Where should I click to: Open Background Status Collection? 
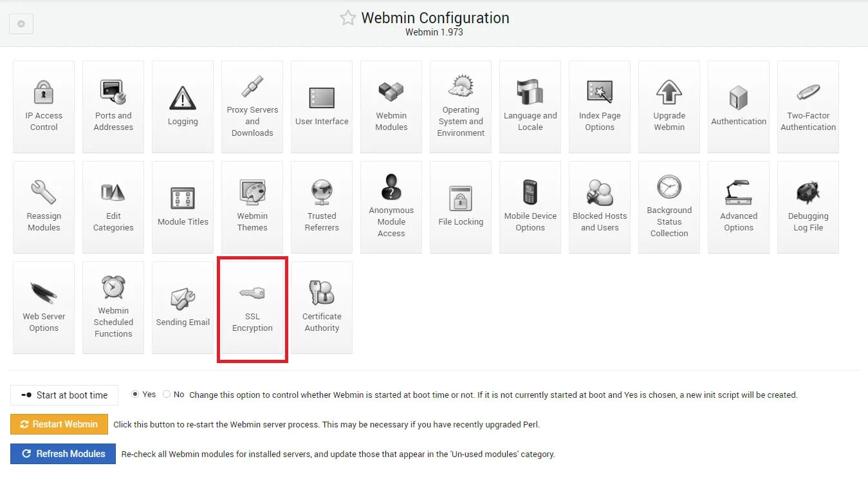pos(669,207)
